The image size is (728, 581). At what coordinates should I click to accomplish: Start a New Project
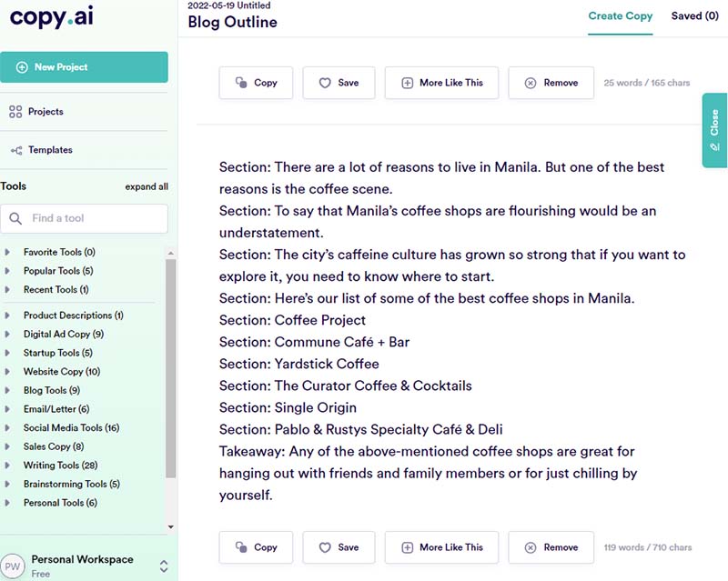84,67
